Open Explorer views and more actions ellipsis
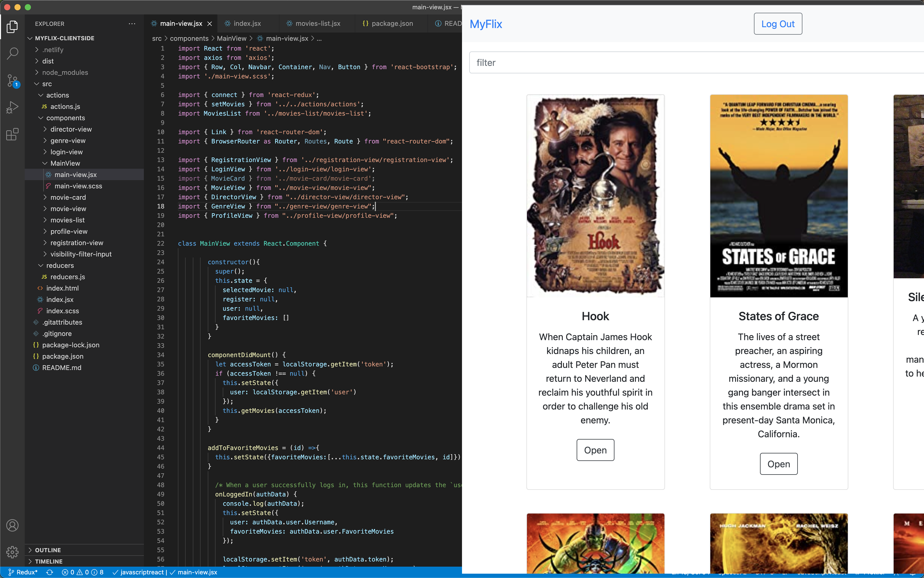Viewport: 924px width, 578px height. tap(132, 24)
